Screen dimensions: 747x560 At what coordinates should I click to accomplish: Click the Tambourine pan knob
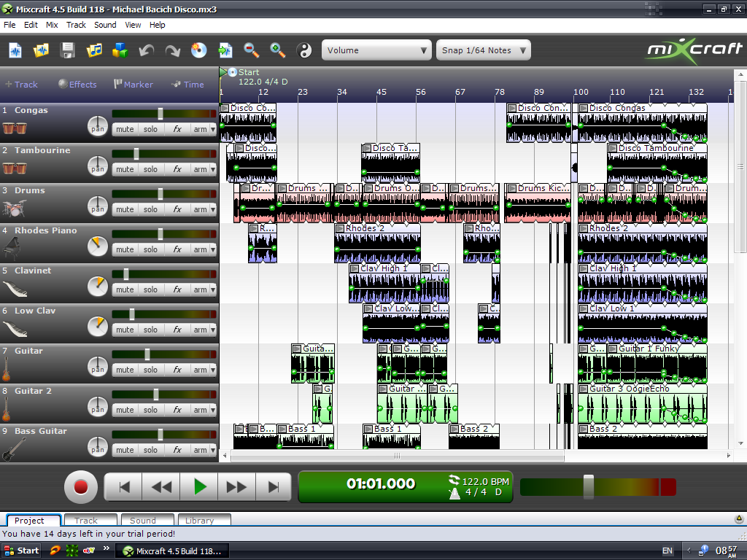click(98, 166)
